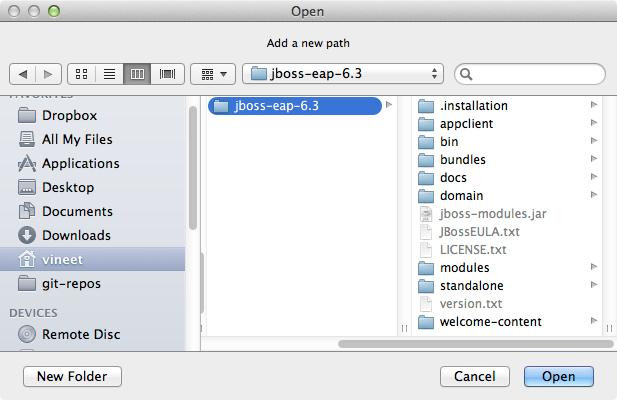Open the item arrangement dropdown

coord(213,74)
